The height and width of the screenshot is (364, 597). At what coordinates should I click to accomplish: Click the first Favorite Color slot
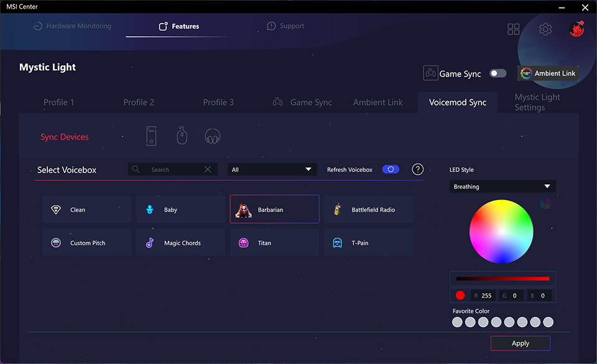tap(457, 322)
